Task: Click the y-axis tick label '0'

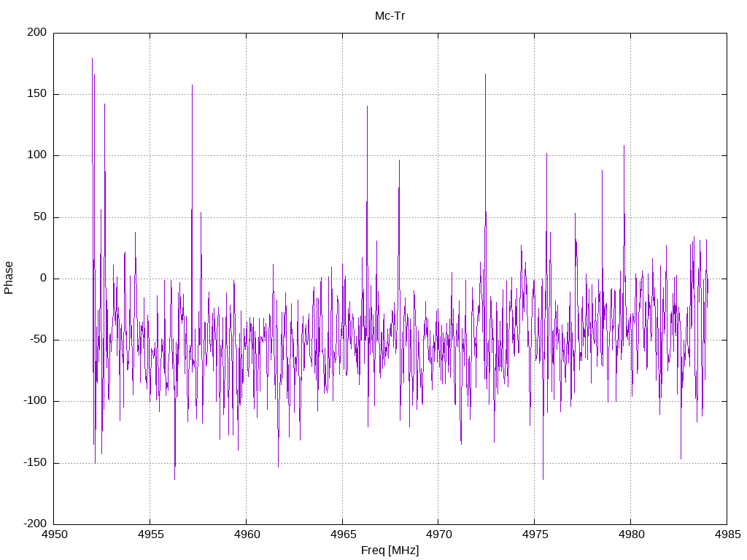Action: click(x=44, y=278)
